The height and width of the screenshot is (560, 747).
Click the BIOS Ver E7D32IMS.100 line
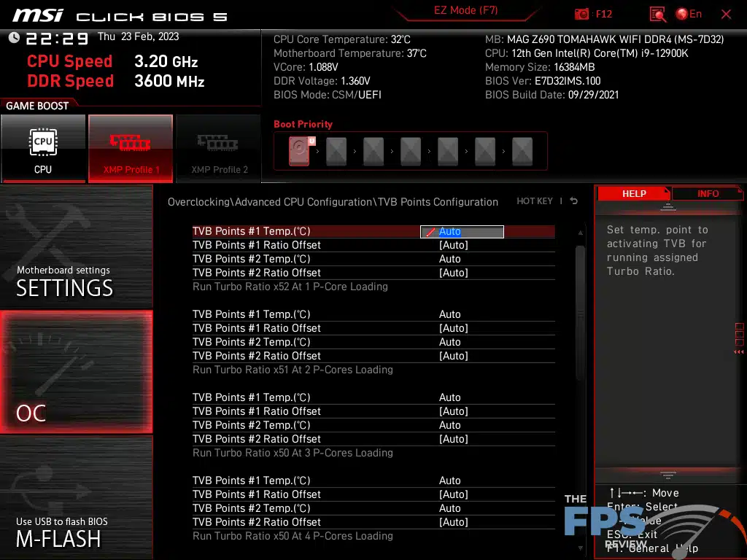543,81
